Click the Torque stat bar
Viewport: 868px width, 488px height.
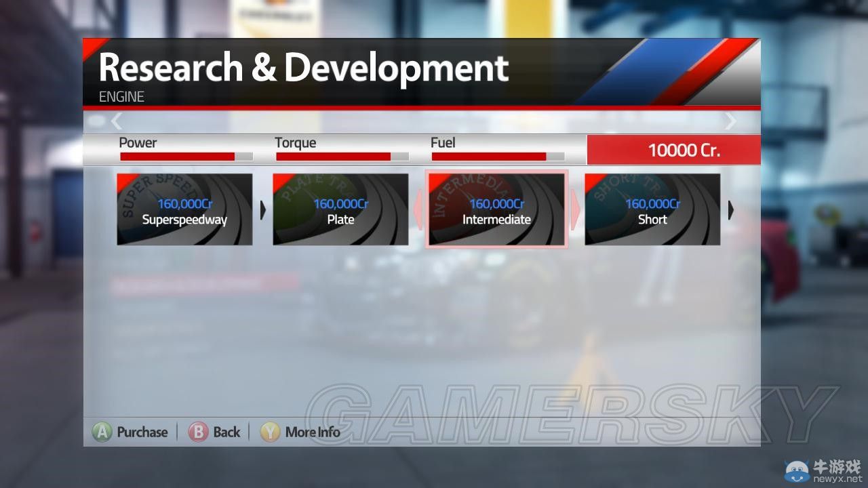pyautogui.click(x=342, y=157)
